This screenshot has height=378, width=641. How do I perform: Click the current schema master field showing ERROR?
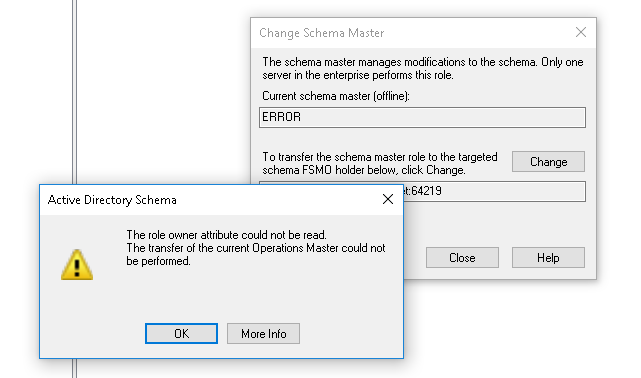point(422,117)
